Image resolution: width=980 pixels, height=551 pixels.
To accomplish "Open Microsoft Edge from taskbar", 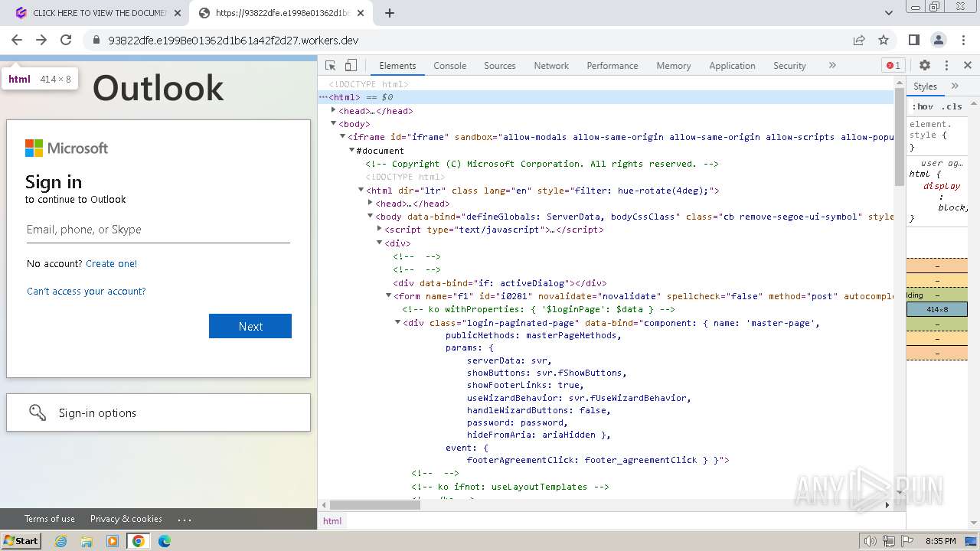I will click(x=164, y=541).
